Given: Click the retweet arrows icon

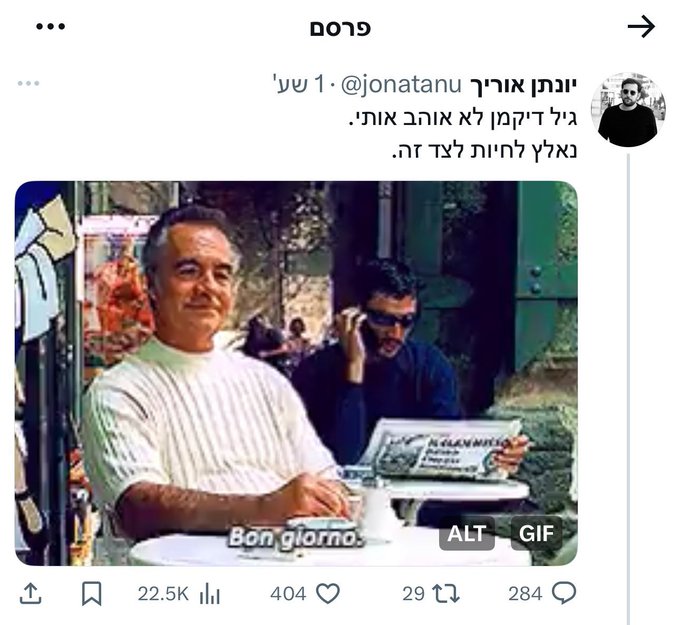Looking at the screenshot, I should pyautogui.click(x=447, y=593).
